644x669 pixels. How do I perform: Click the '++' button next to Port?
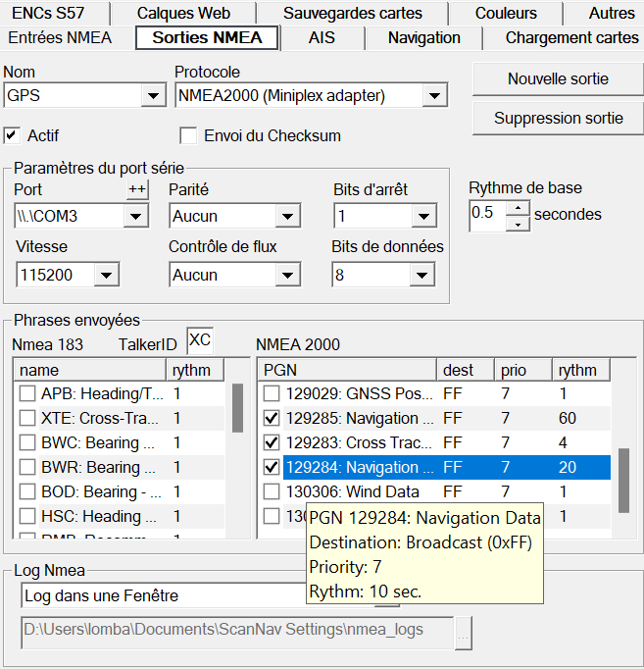[x=137, y=190]
